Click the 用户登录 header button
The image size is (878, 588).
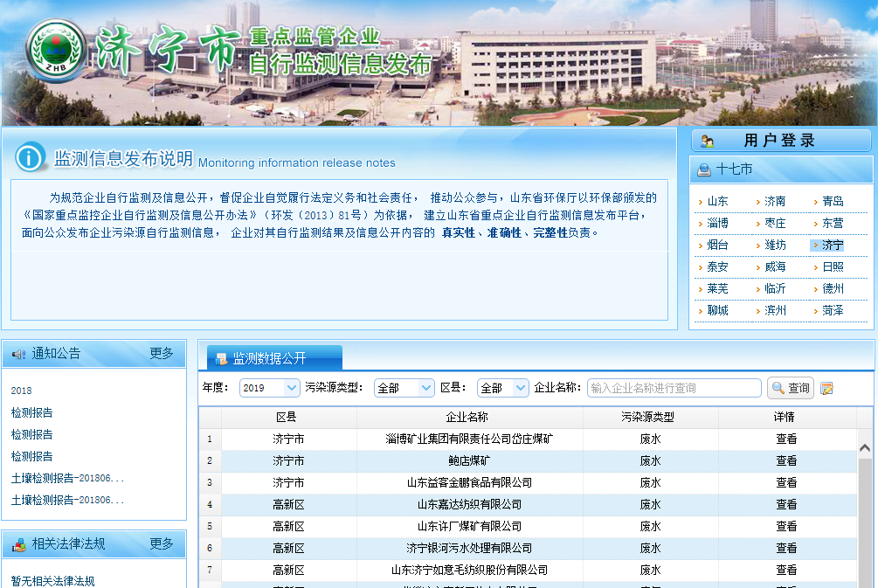tap(780, 141)
